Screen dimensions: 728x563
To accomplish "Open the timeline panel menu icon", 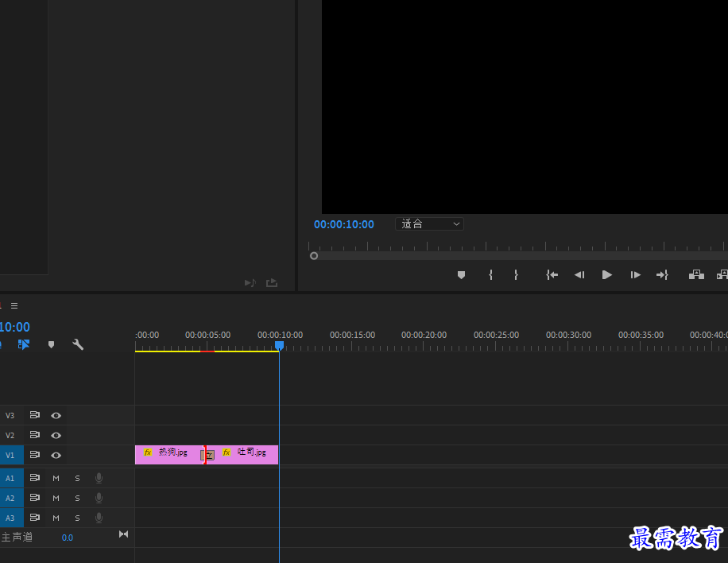I will pos(14,305).
